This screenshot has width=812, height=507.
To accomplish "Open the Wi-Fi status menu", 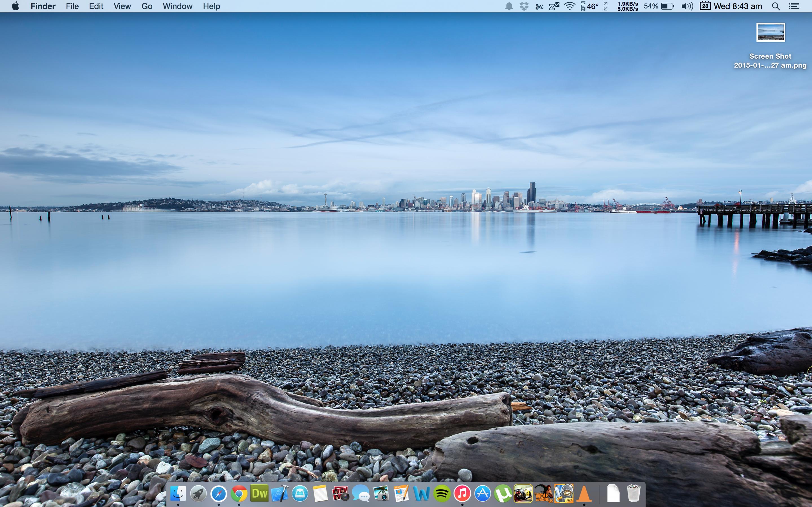I will [569, 6].
